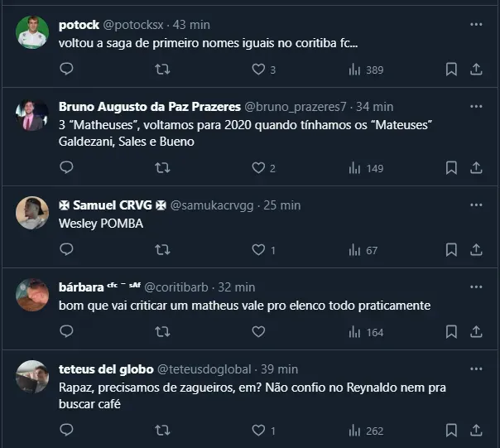This screenshot has width=500, height=448.
Task: Bookmark teteus del globo's tweet about zagueiros
Action: pos(451,430)
